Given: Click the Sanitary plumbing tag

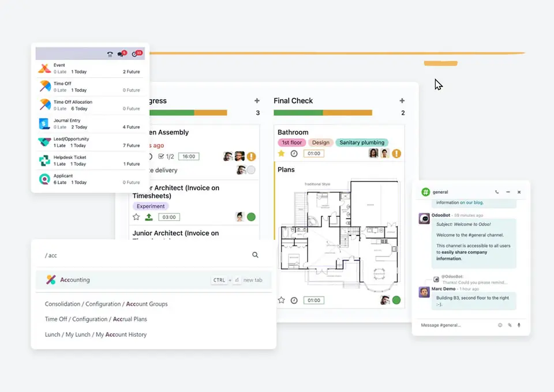Looking at the screenshot, I should pyautogui.click(x=362, y=142).
